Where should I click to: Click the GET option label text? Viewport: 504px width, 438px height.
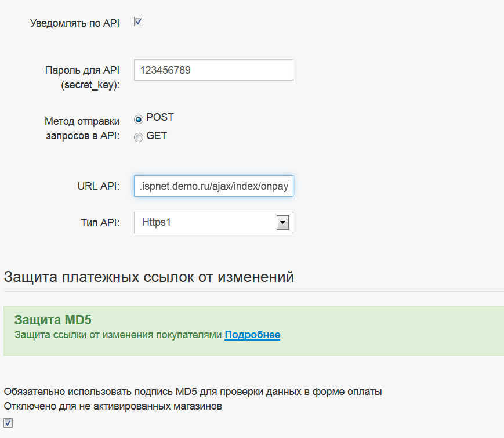click(157, 136)
